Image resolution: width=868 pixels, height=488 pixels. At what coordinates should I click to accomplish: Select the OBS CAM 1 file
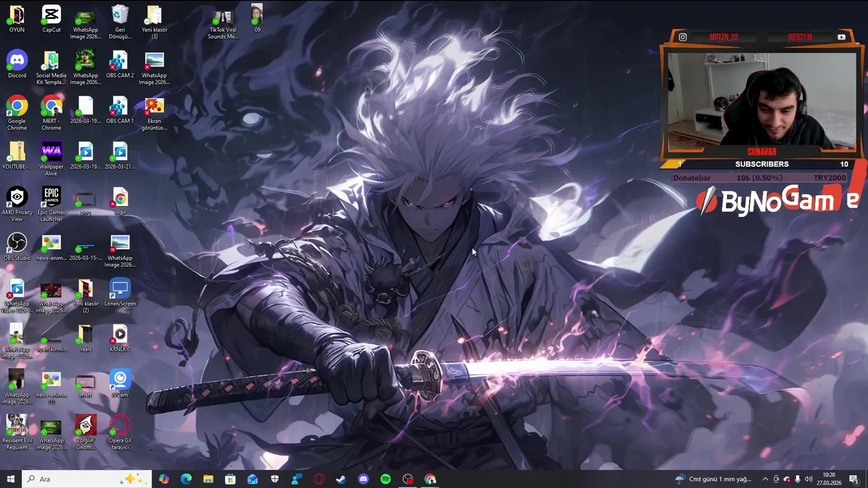point(120,110)
